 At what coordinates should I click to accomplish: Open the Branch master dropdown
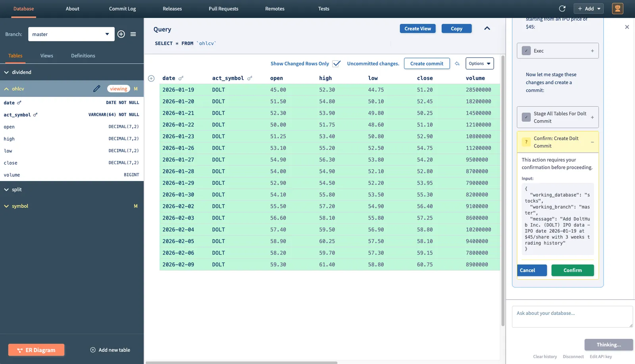point(71,34)
